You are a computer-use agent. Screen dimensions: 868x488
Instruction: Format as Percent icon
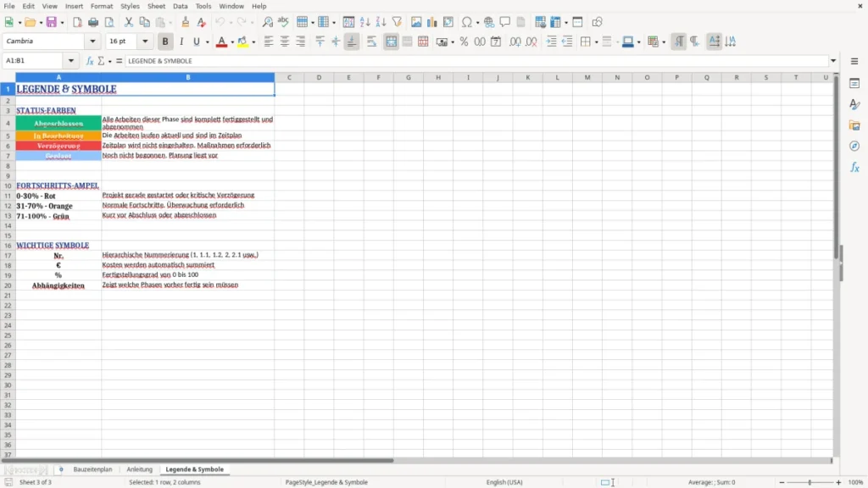[464, 42]
